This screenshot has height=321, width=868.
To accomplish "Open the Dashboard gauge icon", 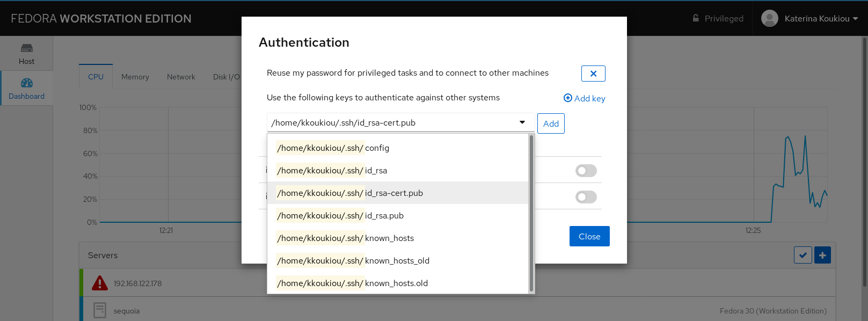I will [26, 83].
